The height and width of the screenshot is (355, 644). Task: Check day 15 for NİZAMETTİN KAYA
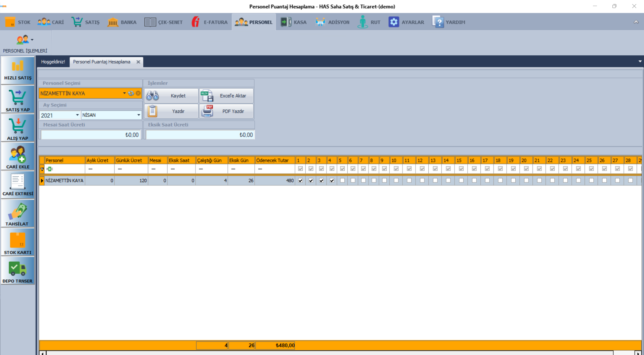461,180
